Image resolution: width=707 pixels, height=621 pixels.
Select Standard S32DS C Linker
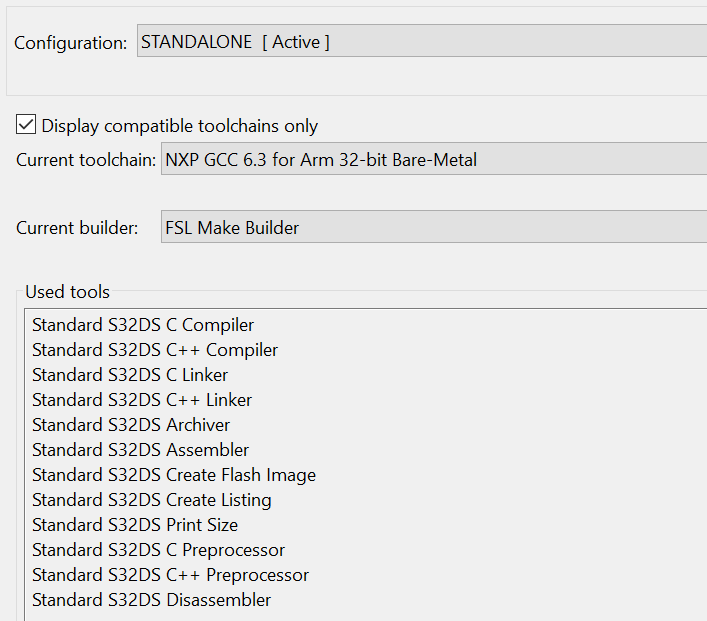pos(130,375)
